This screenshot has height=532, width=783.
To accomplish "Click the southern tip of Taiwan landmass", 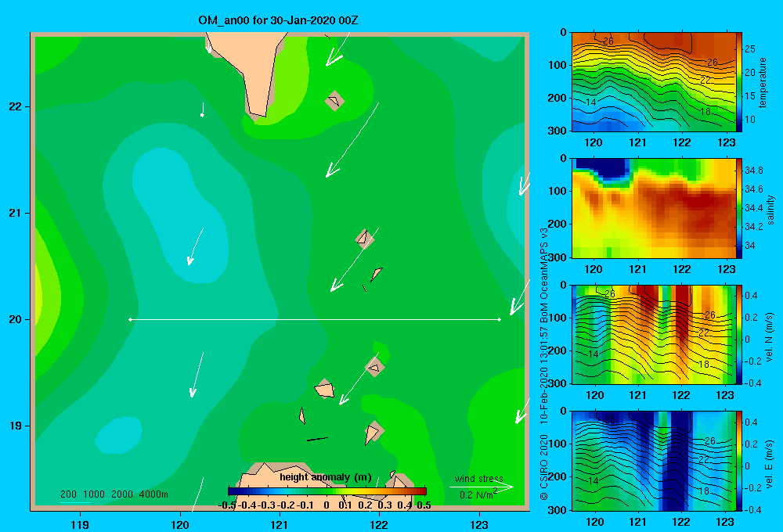I will coord(260,113).
